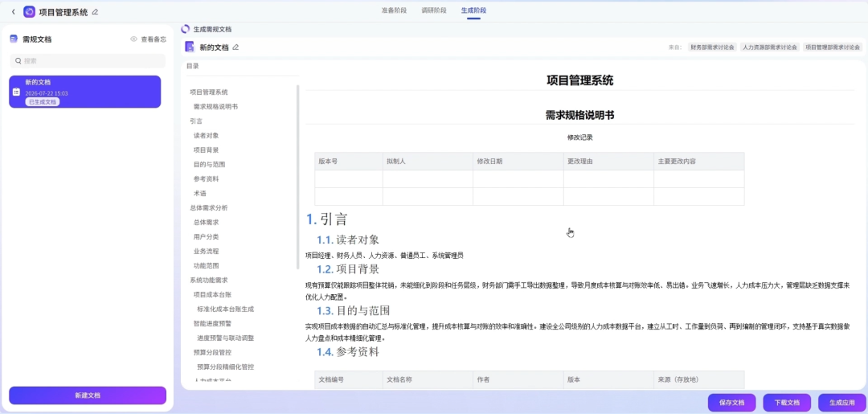
Task: Jump to 项目成本台账 in the outline
Action: coord(212,294)
